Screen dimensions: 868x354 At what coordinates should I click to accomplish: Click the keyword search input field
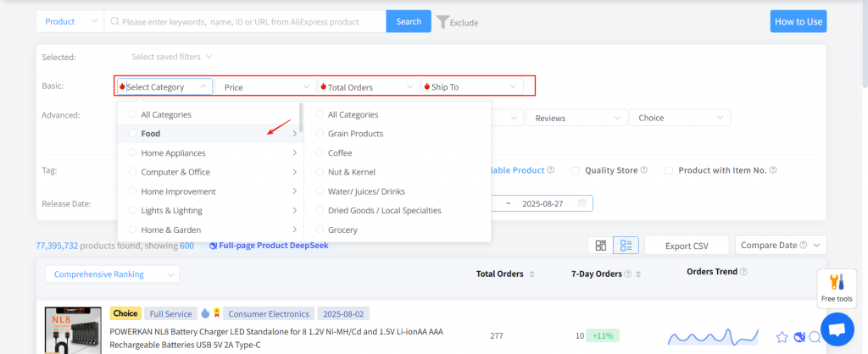pos(246,21)
